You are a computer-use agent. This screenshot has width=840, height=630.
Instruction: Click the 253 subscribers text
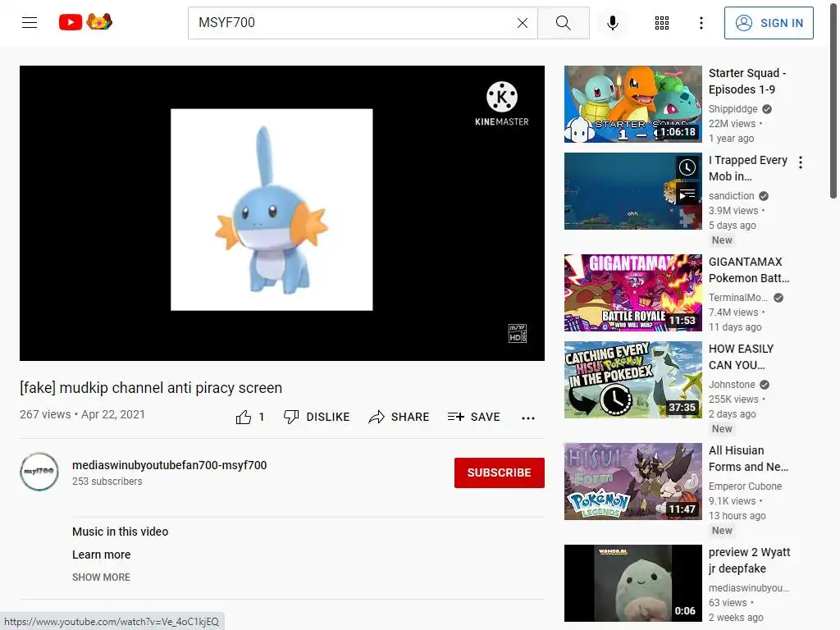tap(107, 481)
